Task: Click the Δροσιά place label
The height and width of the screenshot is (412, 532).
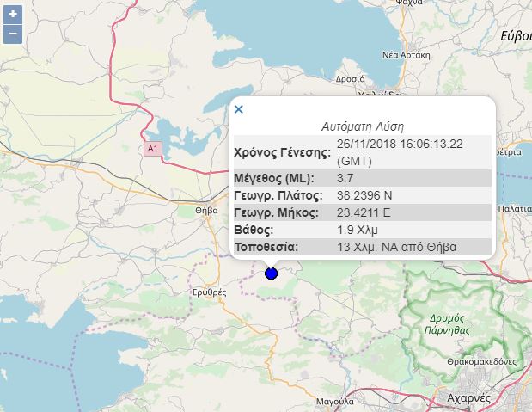Action: coord(351,77)
